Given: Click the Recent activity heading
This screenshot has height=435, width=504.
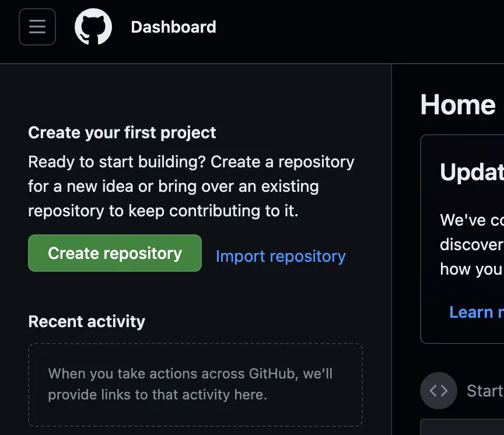Looking at the screenshot, I should pos(86,321).
